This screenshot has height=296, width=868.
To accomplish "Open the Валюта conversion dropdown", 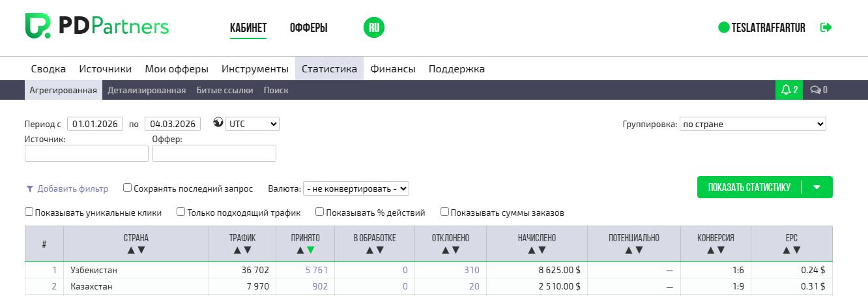I will point(356,188).
